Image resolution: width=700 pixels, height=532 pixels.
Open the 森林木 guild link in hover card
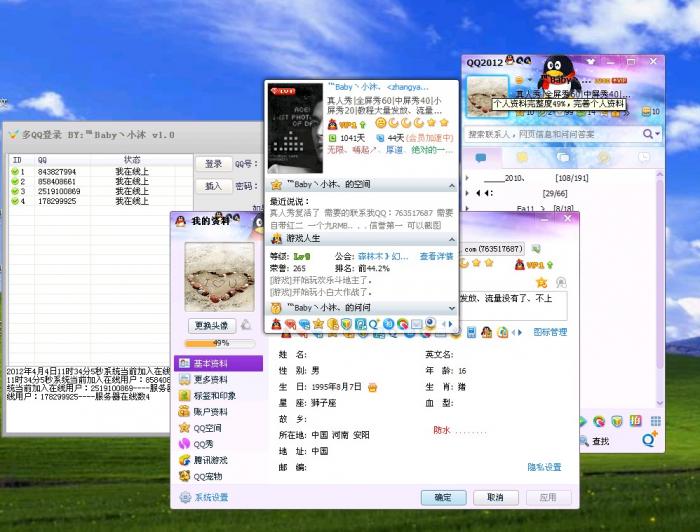pyautogui.click(x=383, y=256)
